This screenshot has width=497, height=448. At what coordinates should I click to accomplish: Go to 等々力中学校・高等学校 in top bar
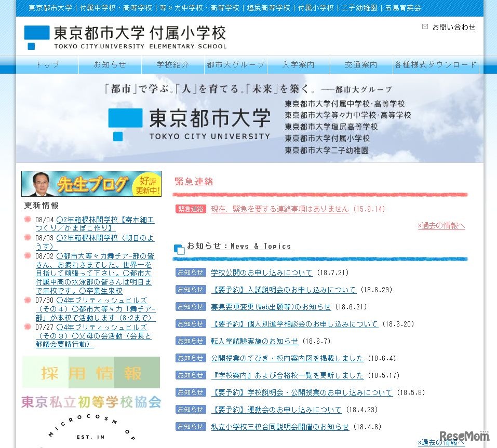click(200, 8)
